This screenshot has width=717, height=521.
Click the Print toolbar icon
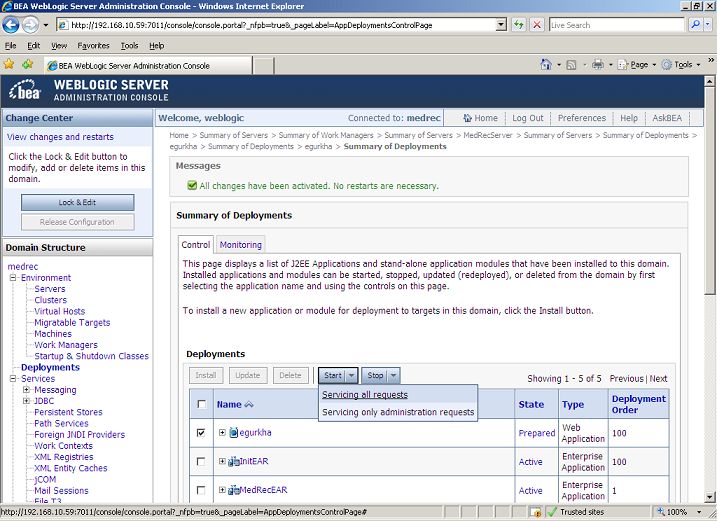(598, 64)
